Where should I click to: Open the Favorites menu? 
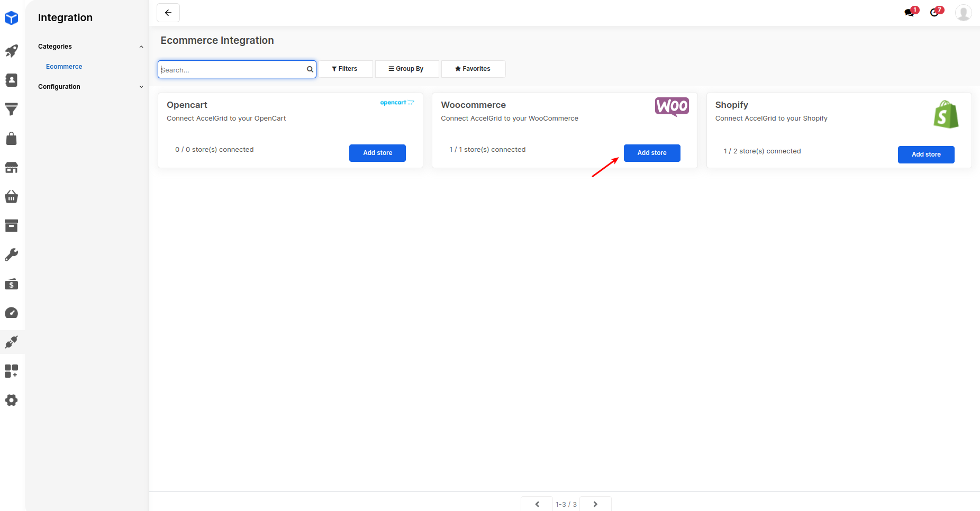tap(473, 69)
